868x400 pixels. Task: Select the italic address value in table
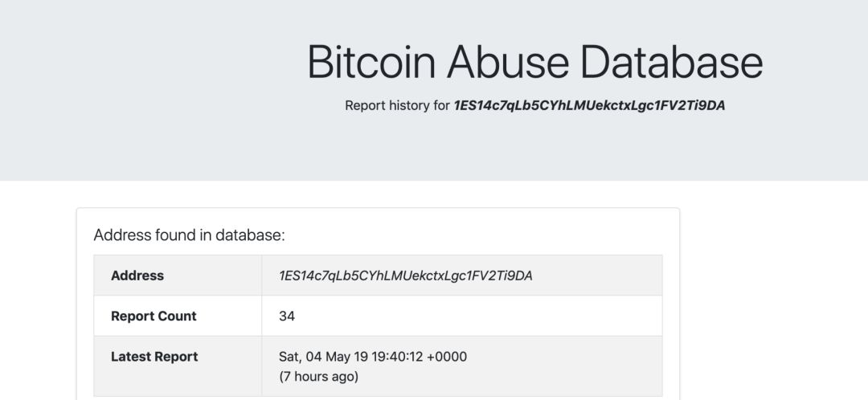[x=405, y=276]
